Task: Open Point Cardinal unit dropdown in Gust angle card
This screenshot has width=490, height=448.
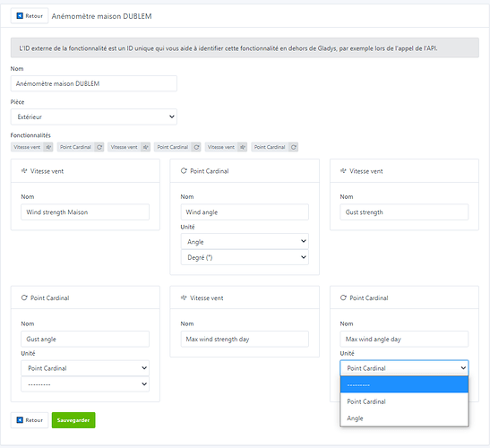Action: (85, 368)
